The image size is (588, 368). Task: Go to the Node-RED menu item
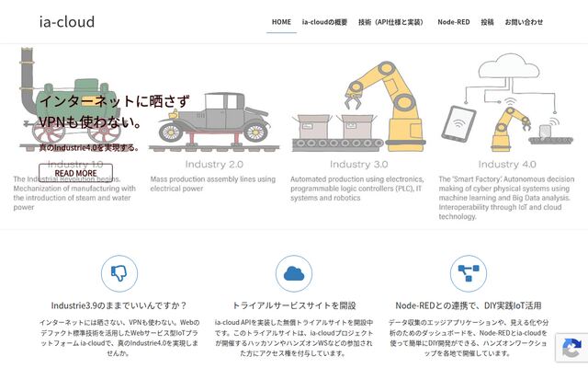[x=454, y=22]
